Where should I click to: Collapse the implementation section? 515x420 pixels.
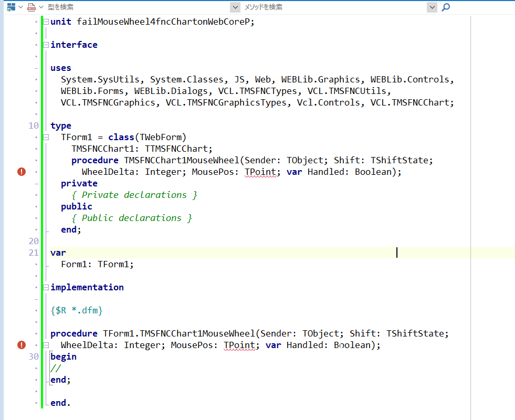point(46,288)
